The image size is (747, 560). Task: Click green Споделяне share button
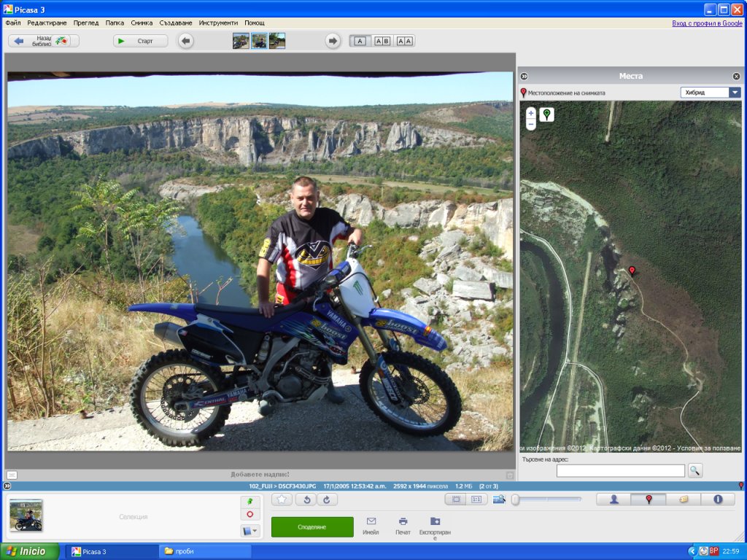pyautogui.click(x=312, y=526)
